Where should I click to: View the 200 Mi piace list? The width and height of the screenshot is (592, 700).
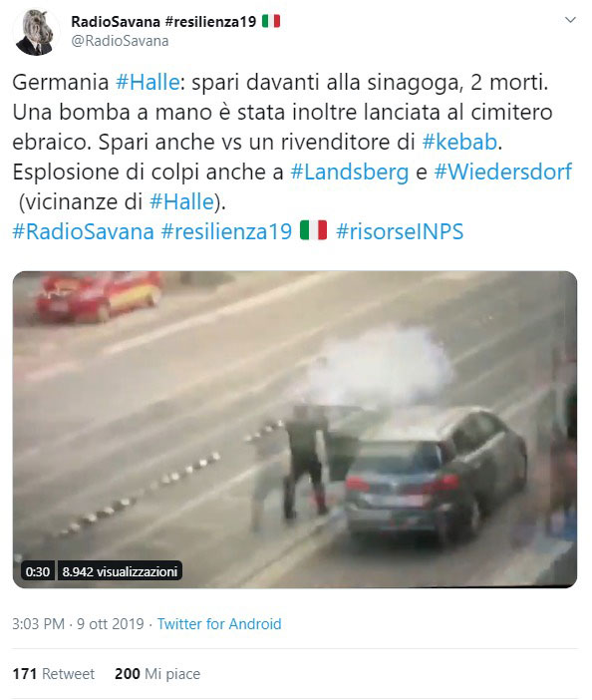[157, 674]
